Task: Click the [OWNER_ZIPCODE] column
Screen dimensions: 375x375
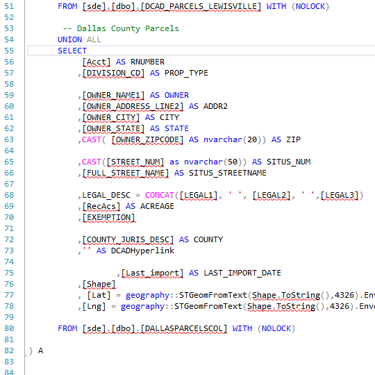Action: [147, 140]
